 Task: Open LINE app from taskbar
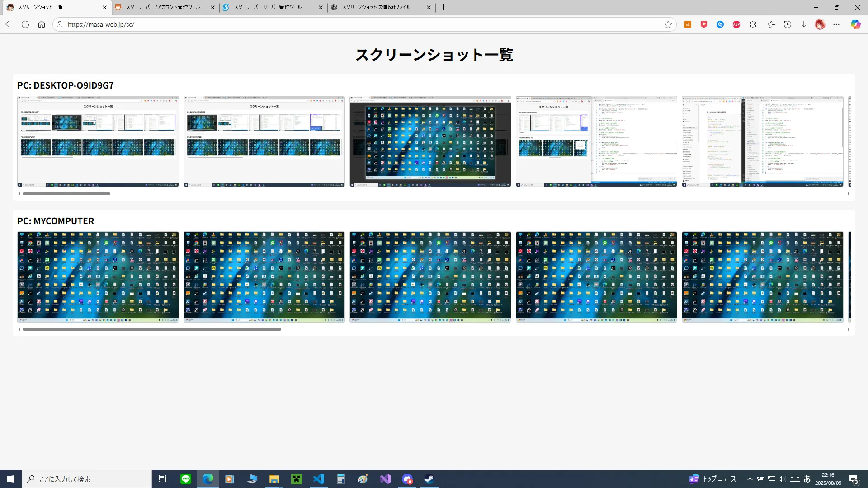186,479
